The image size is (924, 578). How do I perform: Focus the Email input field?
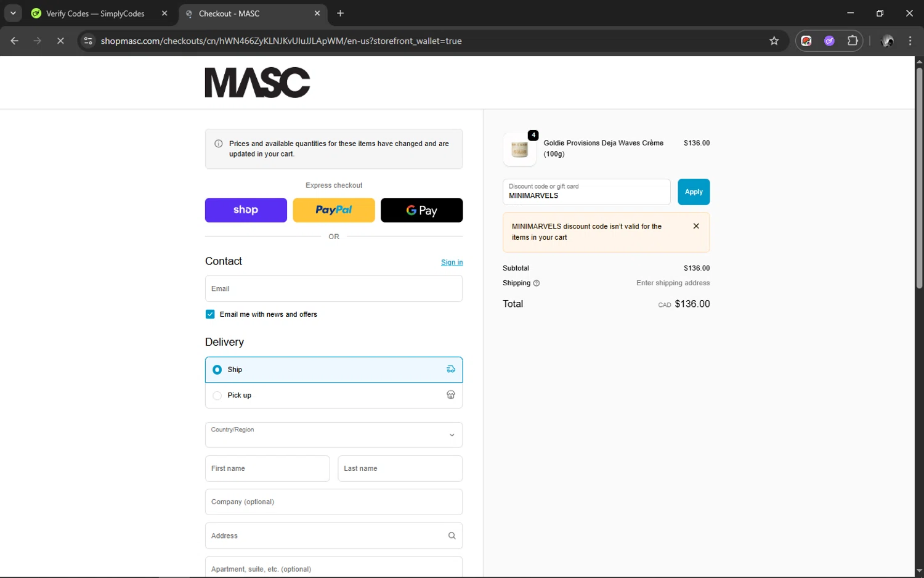334,288
